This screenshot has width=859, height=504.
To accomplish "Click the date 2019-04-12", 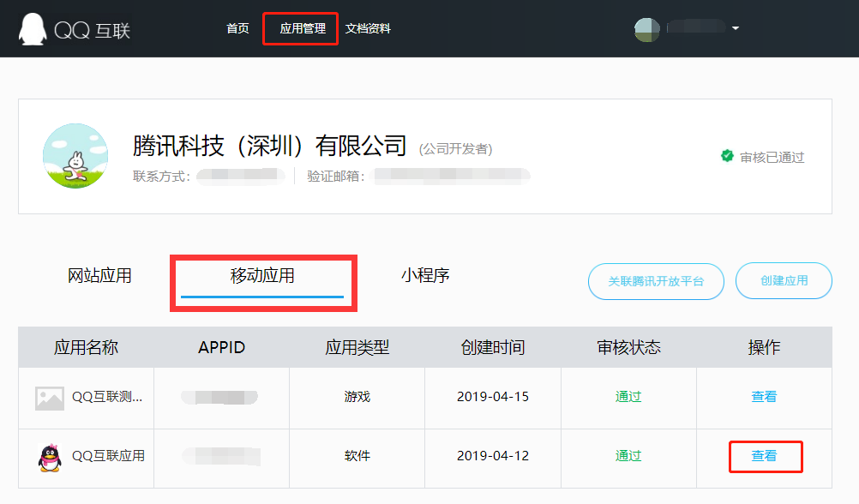I will [x=493, y=456].
